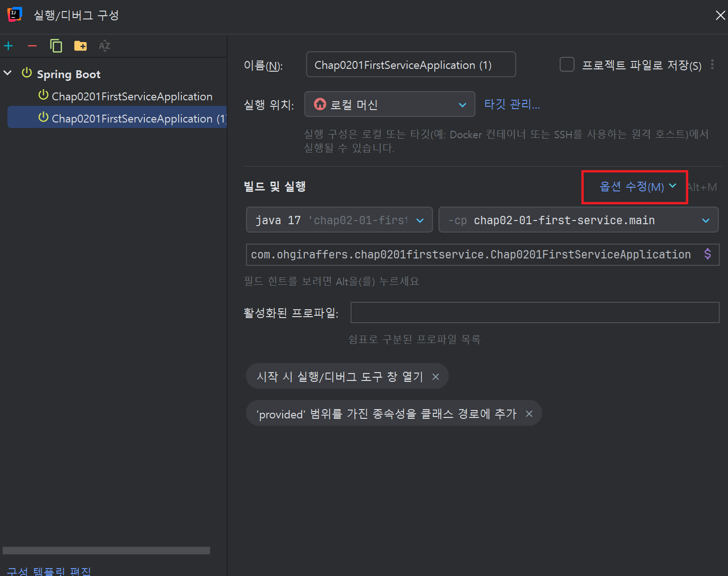Screen dimensions: 728x576
Task: Remove the selected configuration with the minus icon
Action: (32, 46)
